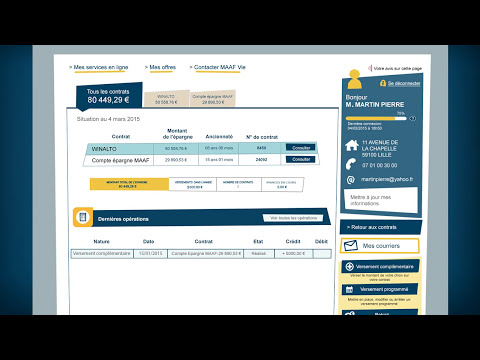The height and width of the screenshot is (360, 480).
Task: Click the address 11 Avenue de la Chapelle
Action: click(x=380, y=149)
